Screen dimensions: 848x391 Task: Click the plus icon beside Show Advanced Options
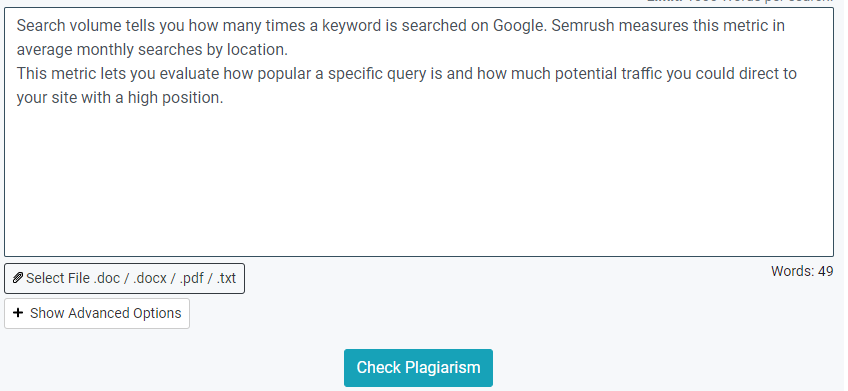pos(18,313)
